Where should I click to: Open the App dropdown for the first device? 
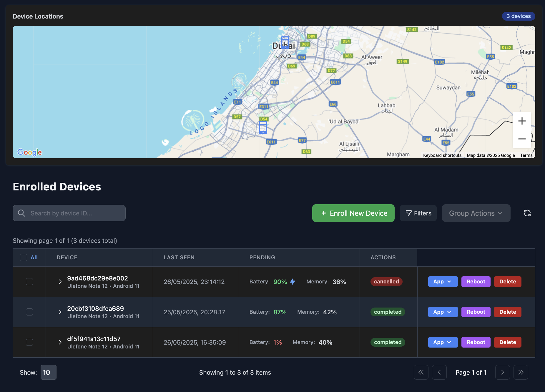[443, 281]
